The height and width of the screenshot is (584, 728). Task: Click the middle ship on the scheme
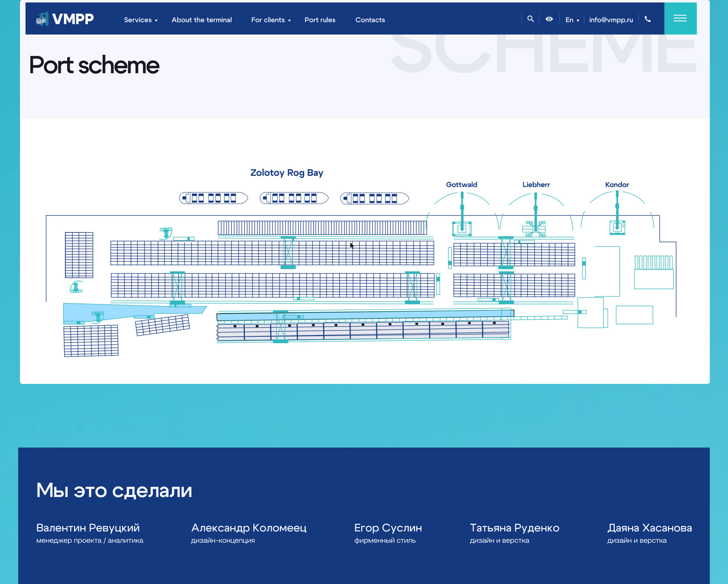point(294,198)
